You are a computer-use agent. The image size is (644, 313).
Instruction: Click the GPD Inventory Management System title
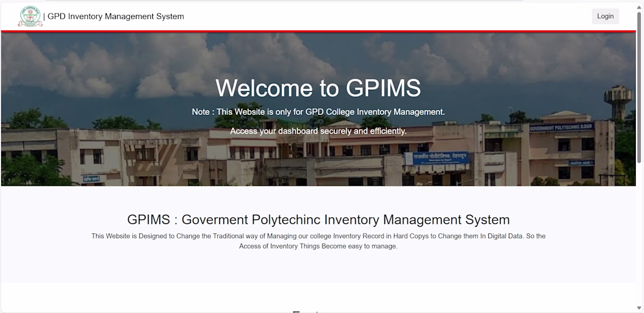tap(115, 16)
